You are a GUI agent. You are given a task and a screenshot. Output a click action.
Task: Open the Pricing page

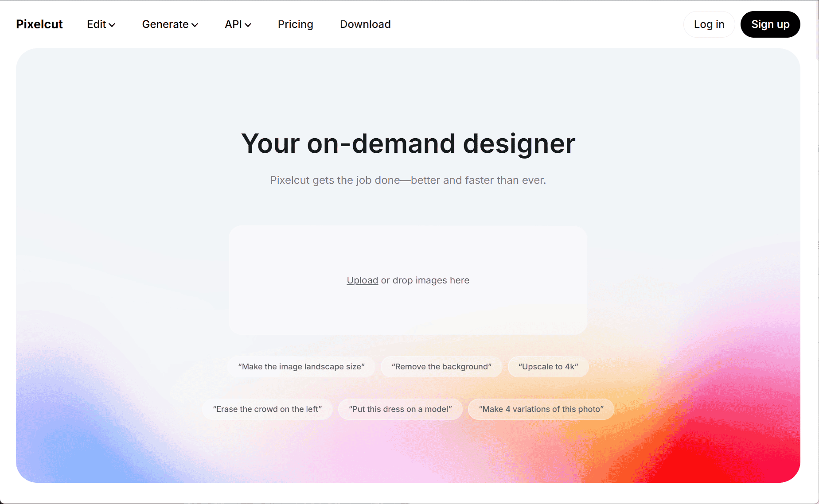coord(295,24)
